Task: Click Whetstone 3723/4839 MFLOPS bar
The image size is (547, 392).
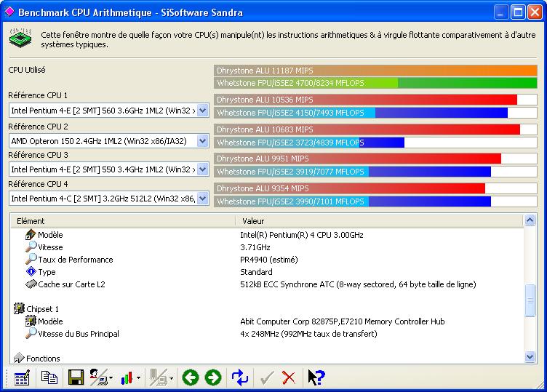Action: point(375,143)
